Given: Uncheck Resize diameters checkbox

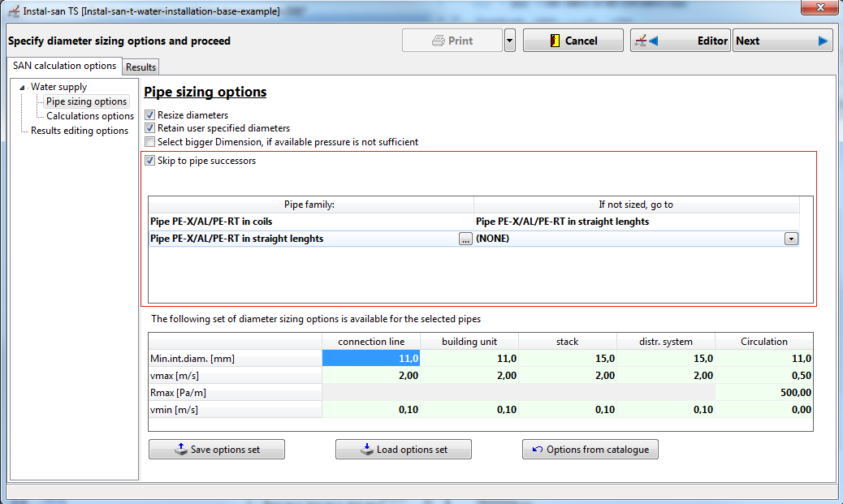Looking at the screenshot, I should [150, 115].
